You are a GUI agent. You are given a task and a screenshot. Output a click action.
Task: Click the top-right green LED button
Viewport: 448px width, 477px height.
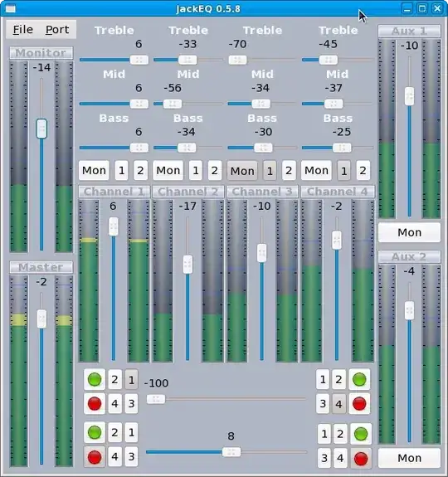(x=359, y=379)
